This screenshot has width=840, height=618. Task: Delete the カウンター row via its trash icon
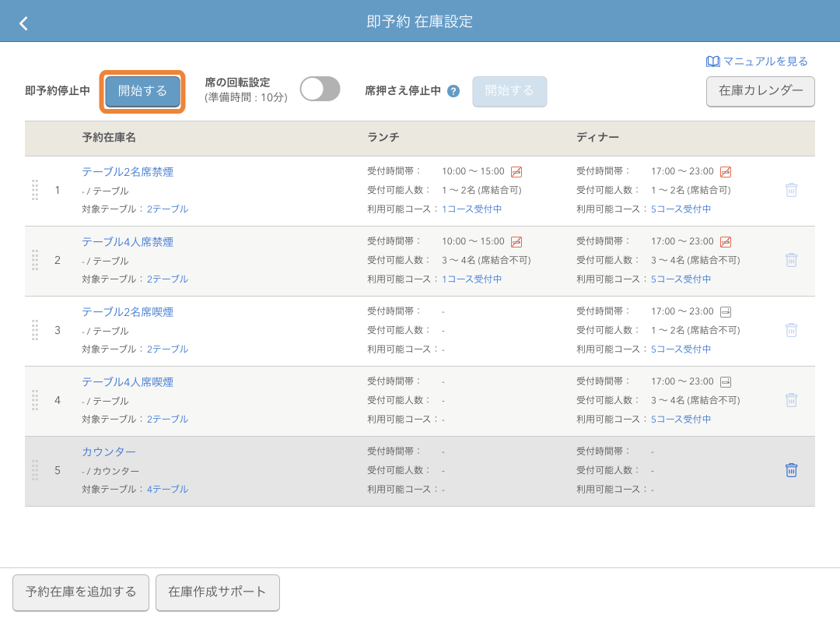[x=791, y=470]
